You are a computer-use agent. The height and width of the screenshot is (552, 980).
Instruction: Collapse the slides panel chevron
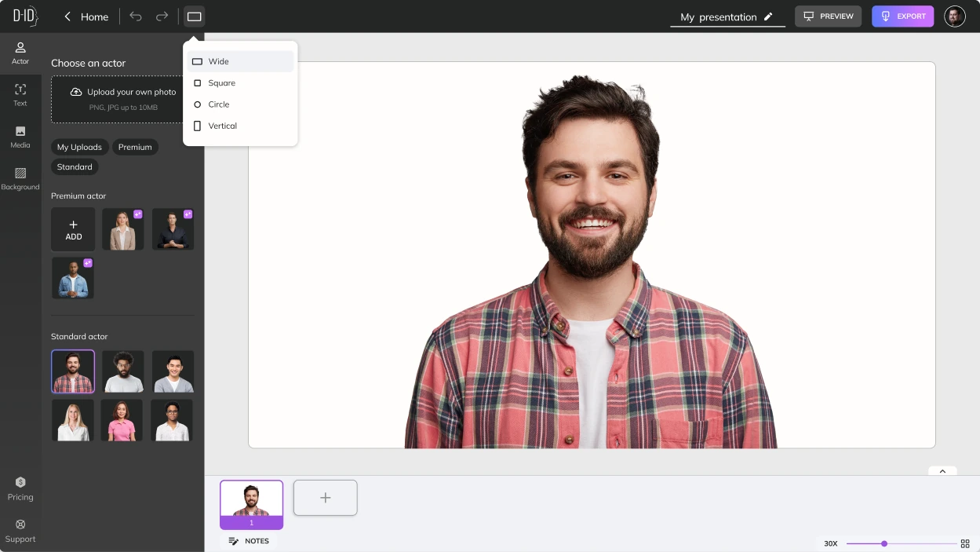click(x=942, y=471)
